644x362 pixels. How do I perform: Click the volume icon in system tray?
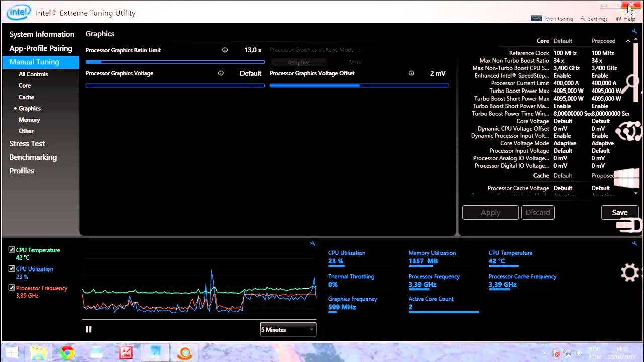click(x=579, y=353)
